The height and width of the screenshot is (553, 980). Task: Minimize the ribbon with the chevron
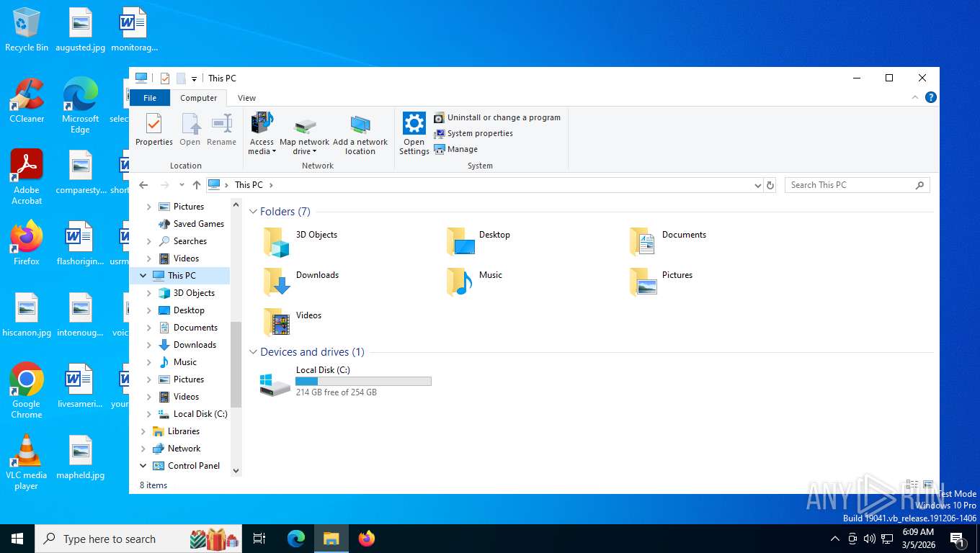[x=916, y=97]
